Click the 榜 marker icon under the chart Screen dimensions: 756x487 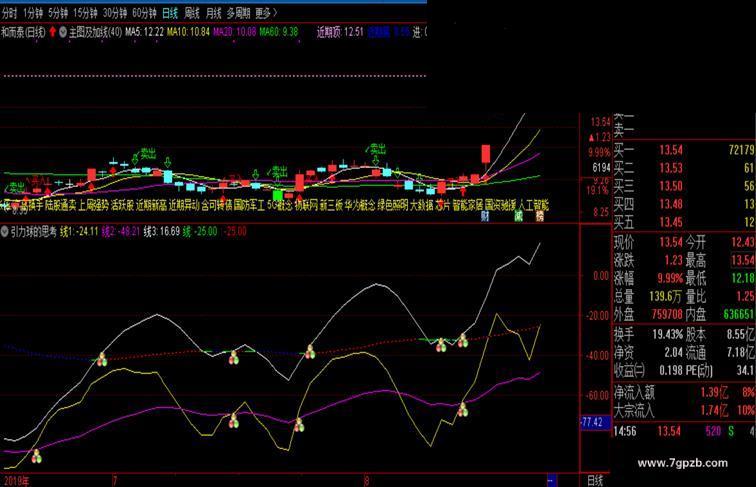pos(540,216)
